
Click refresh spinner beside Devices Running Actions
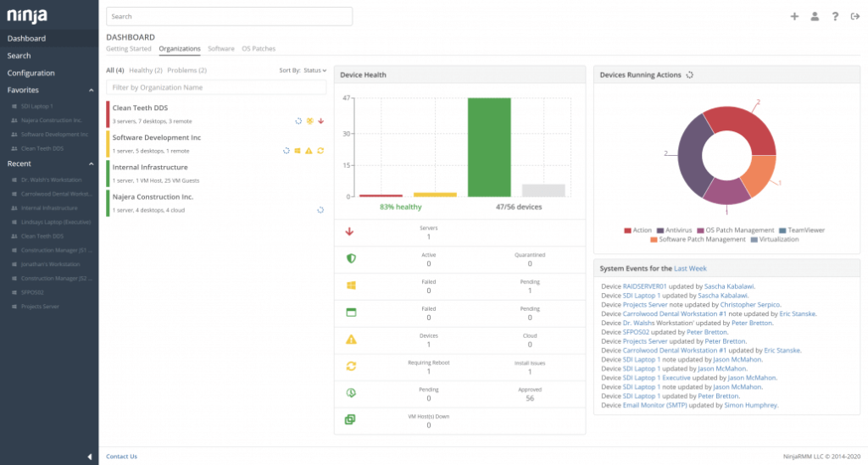tap(689, 75)
